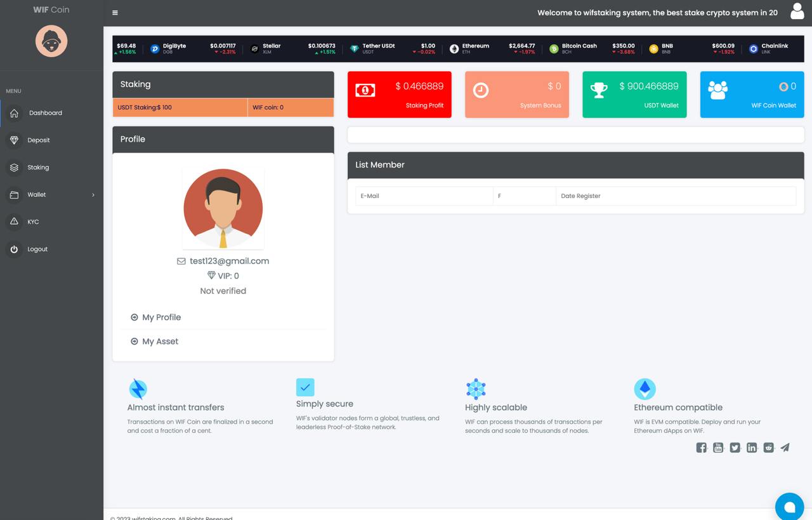Click the Staking Profit red card
812x520 pixels.
(x=400, y=95)
